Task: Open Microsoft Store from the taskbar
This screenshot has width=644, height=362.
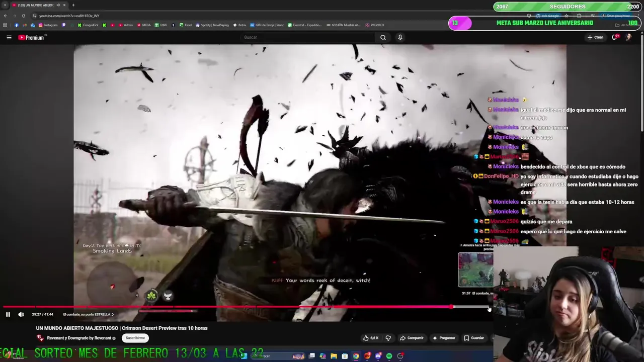Action: click(x=345, y=356)
